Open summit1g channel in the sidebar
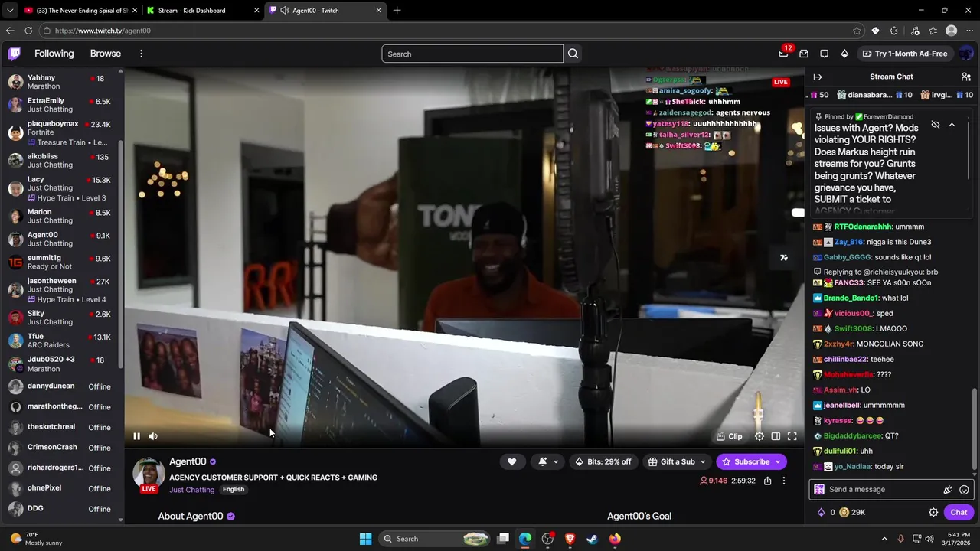This screenshot has height=551, width=980. [x=61, y=262]
